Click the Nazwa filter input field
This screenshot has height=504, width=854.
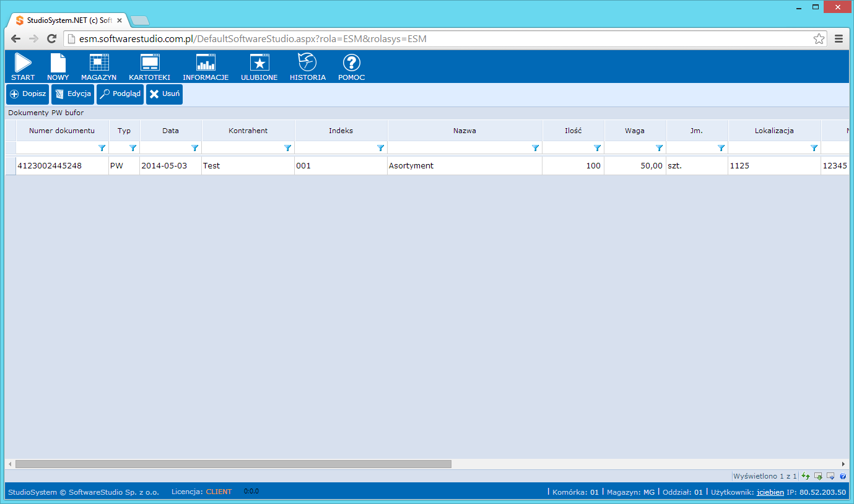460,148
